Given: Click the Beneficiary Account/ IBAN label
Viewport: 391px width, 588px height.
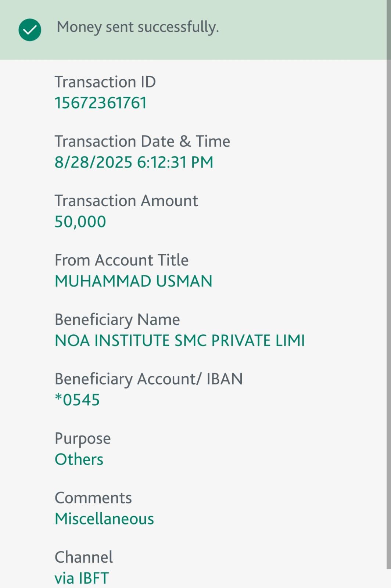Looking at the screenshot, I should coord(148,379).
